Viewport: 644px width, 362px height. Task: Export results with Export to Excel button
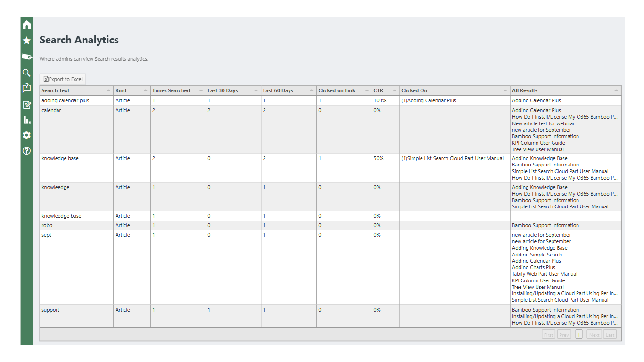[x=63, y=79]
